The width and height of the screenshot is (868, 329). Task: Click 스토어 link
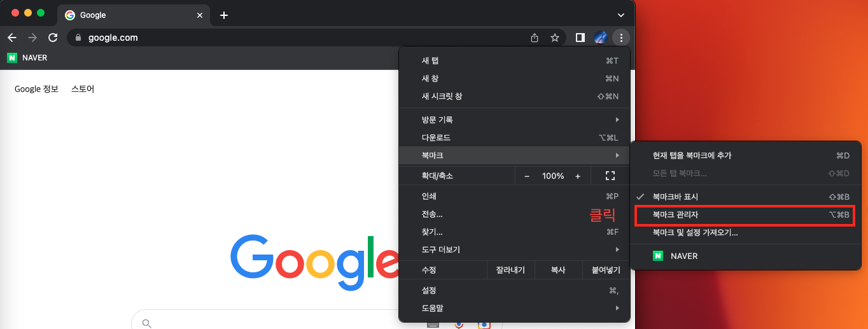tap(83, 89)
